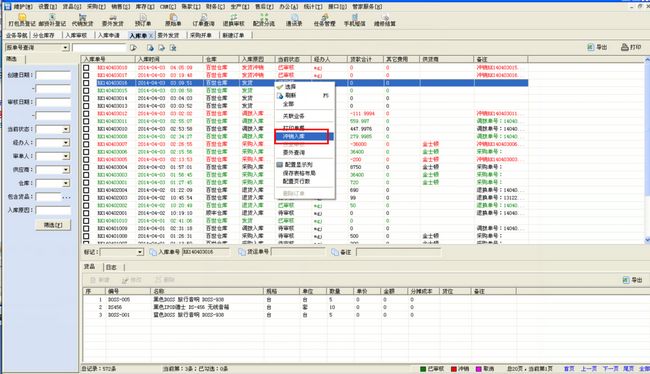The width and height of the screenshot is (650, 374).
Task: Open the 标记 dropdown below the table
Action: coord(140,252)
